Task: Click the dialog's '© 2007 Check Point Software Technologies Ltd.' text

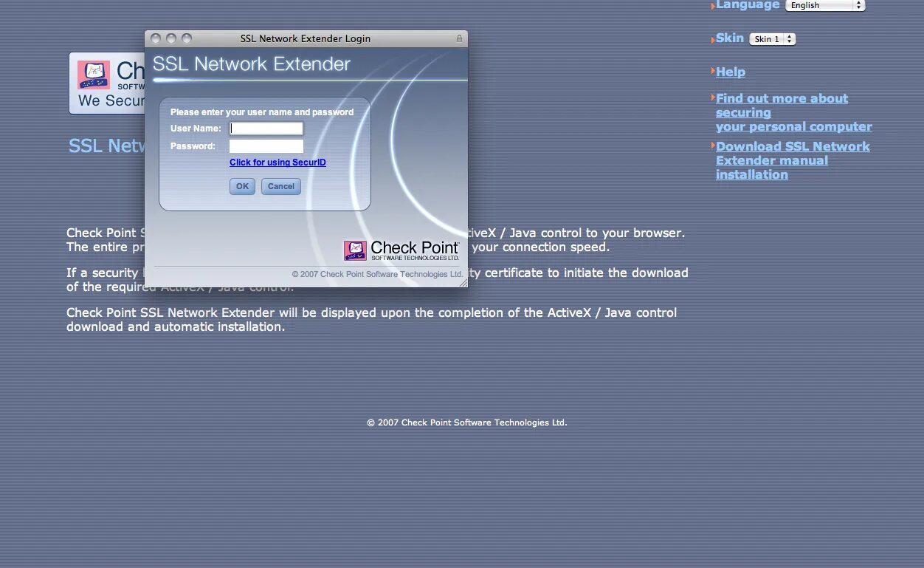Action: pyautogui.click(x=377, y=274)
